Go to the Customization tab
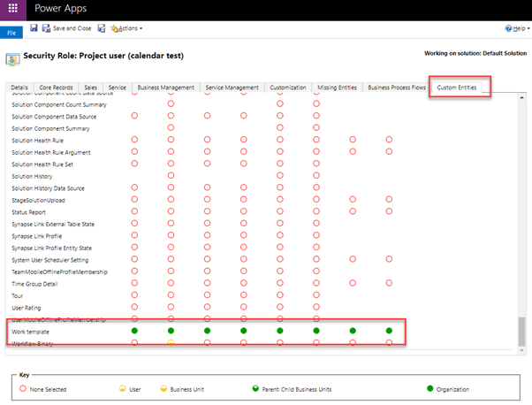Viewport: 532px width, 405px height. (x=288, y=88)
